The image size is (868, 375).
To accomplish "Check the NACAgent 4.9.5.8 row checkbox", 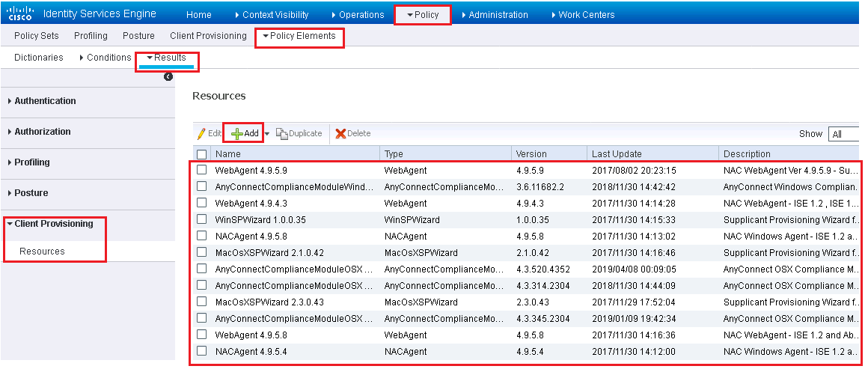I will [x=201, y=236].
